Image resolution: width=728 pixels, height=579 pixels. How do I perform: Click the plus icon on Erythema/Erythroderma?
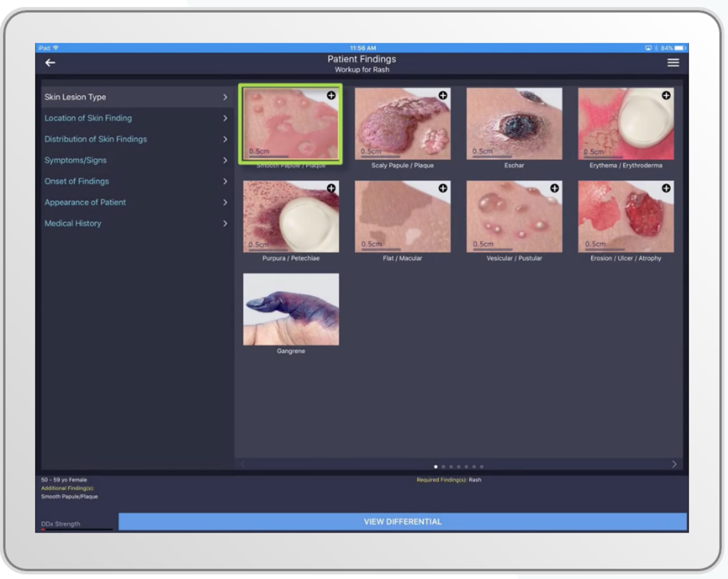click(x=667, y=95)
